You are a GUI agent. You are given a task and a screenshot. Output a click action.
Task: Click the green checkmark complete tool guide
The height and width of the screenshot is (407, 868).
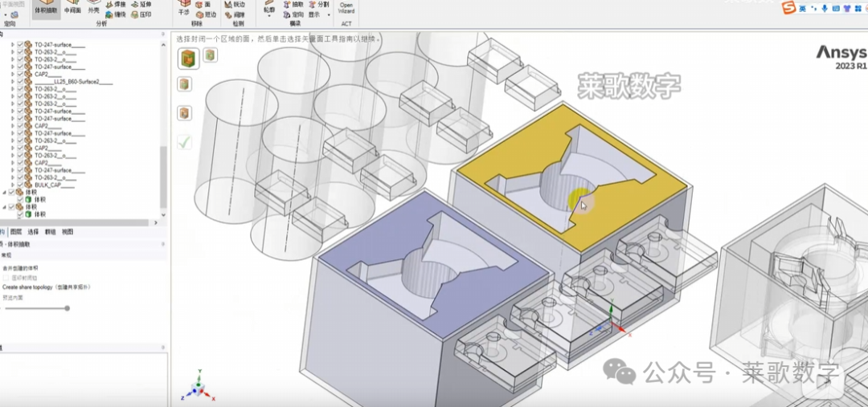click(184, 142)
